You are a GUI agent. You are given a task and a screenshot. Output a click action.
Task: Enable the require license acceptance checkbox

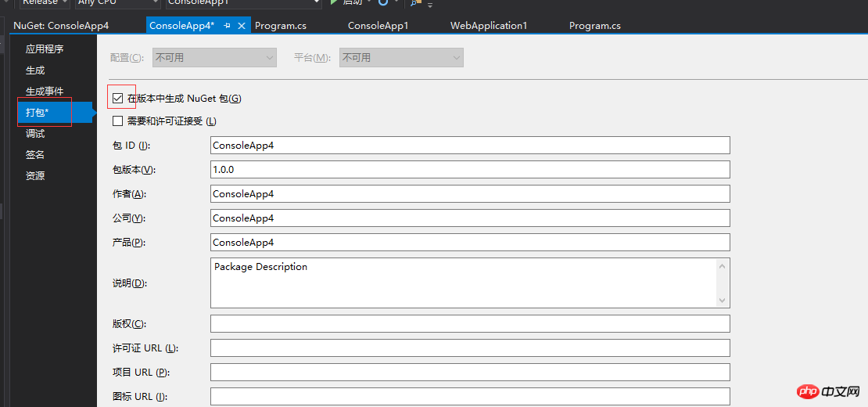(x=117, y=121)
